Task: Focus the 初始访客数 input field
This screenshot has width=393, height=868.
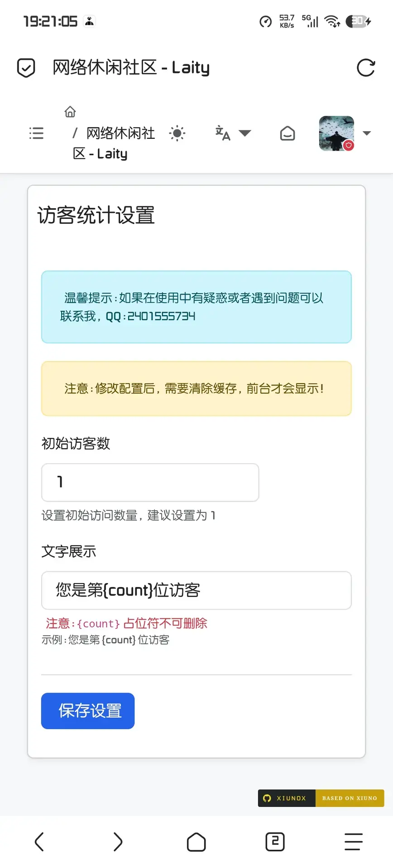Action: [150, 482]
